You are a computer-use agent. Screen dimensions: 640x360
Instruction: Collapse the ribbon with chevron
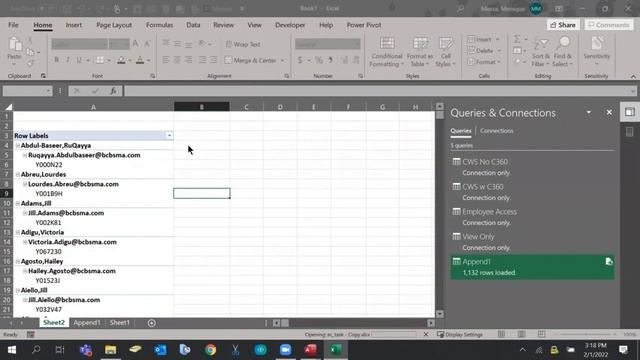click(x=633, y=76)
